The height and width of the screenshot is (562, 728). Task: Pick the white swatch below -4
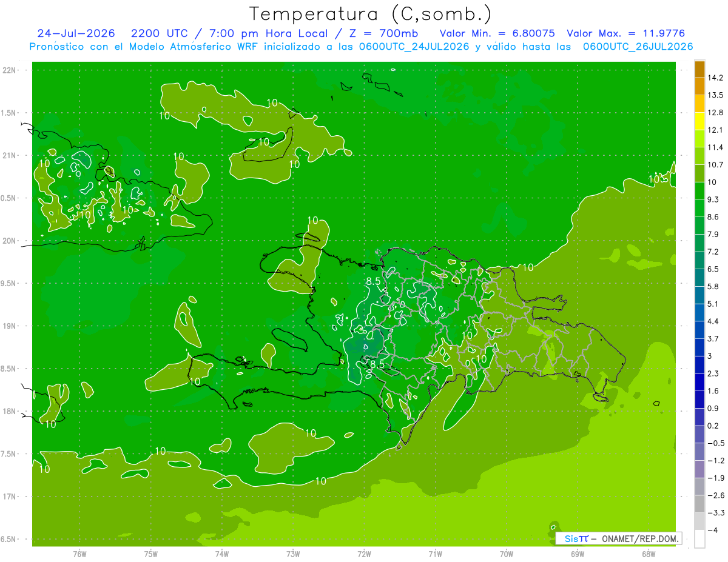[x=699, y=539]
